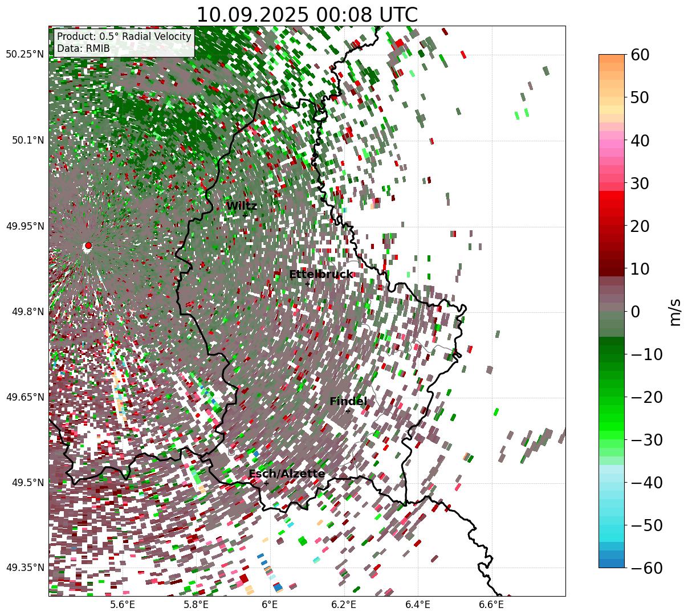Click the colorbar tick label −30
688x616 pixels.
(x=646, y=440)
